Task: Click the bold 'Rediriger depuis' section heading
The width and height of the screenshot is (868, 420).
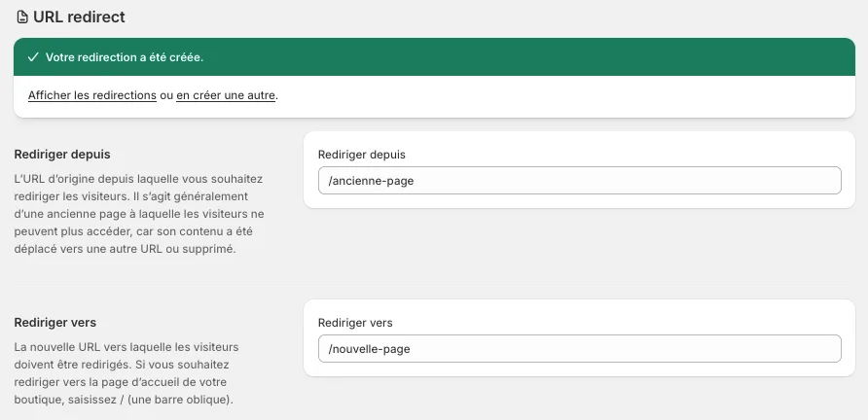Action: tap(62, 155)
